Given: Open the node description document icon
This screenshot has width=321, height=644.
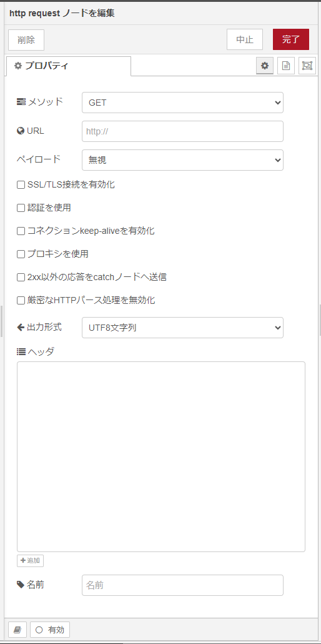Looking at the screenshot, I should pyautogui.click(x=286, y=66).
